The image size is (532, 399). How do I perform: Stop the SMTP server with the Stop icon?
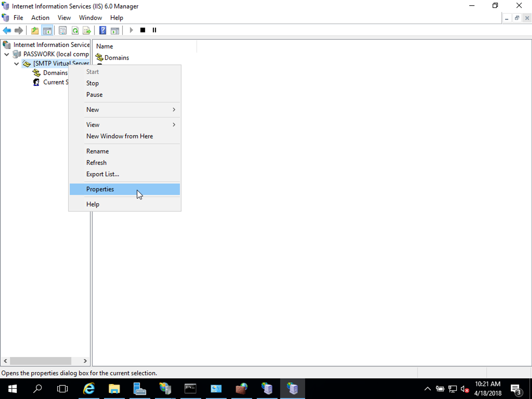143,30
